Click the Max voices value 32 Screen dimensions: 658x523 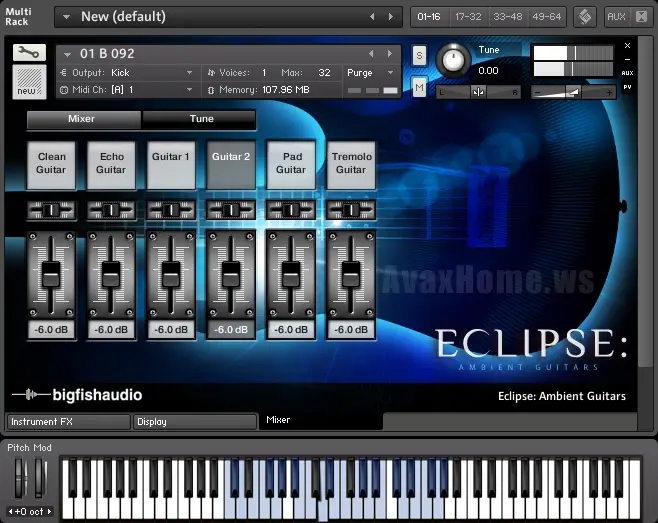point(324,73)
